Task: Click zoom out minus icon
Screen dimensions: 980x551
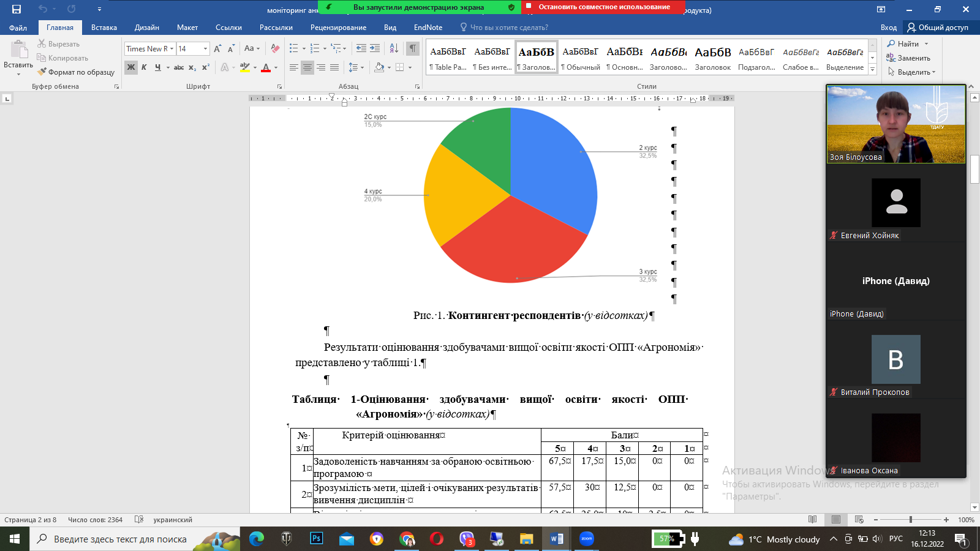Action: (x=876, y=520)
